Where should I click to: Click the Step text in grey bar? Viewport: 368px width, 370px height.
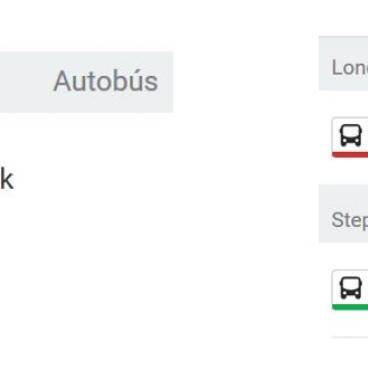point(350,220)
